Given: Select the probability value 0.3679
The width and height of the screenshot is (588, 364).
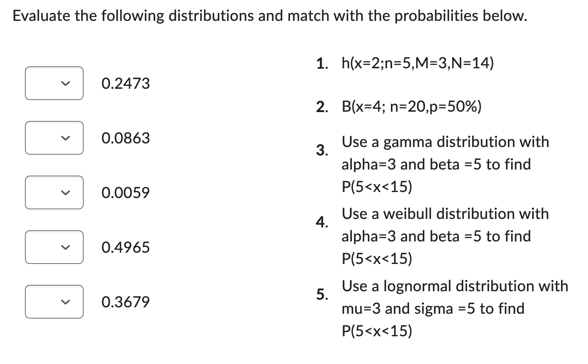Looking at the screenshot, I should pos(125,302).
